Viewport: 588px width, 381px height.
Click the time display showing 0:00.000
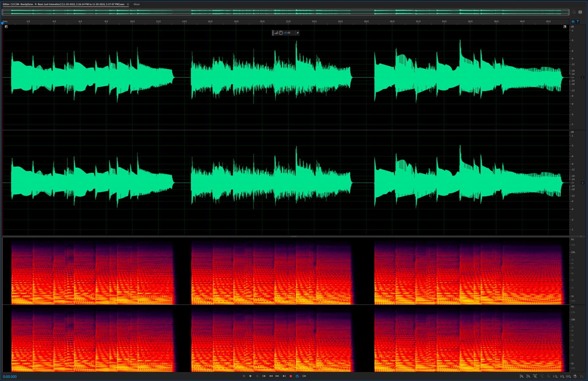10,377
